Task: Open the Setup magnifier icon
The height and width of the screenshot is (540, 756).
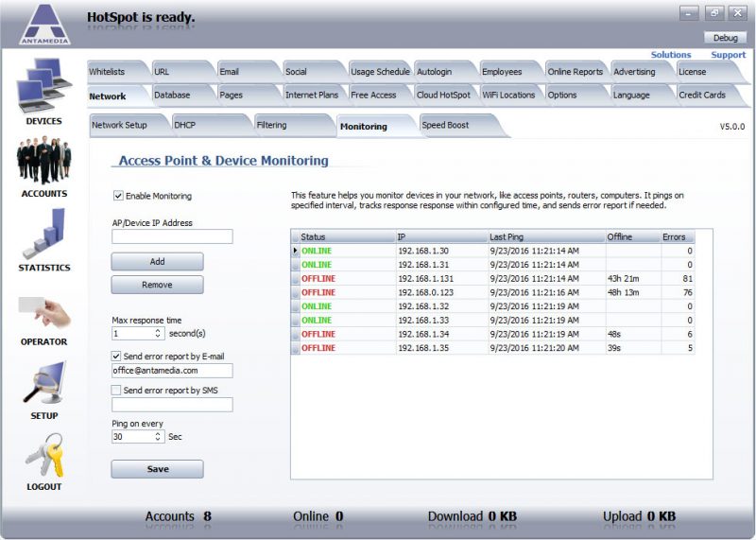Action: tap(43, 383)
